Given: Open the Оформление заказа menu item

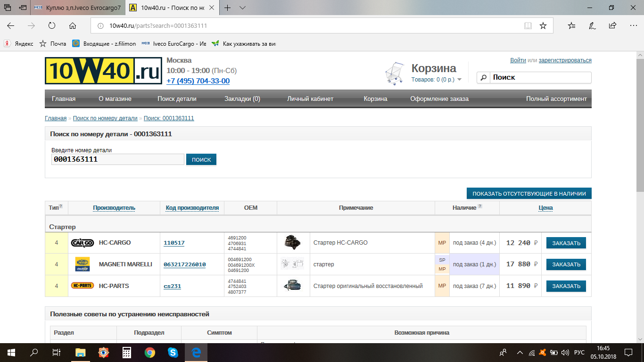Looking at the screenshot, I should (439, 99).
